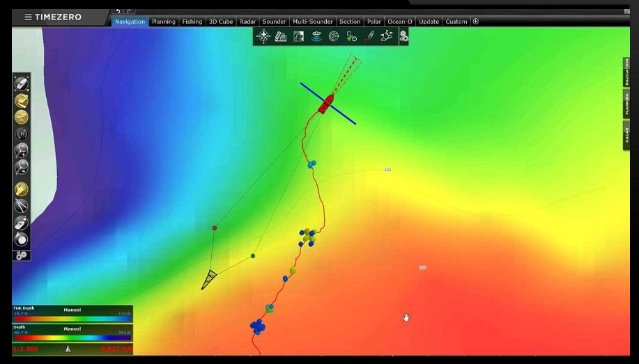Configure top toolbar with the gears icon
This screenshot has height=364, width=639.
pos(403,37)
